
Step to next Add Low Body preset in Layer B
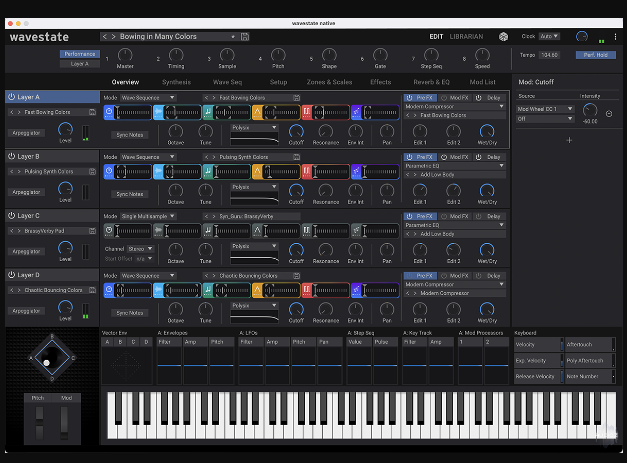(x=415, y=175)
